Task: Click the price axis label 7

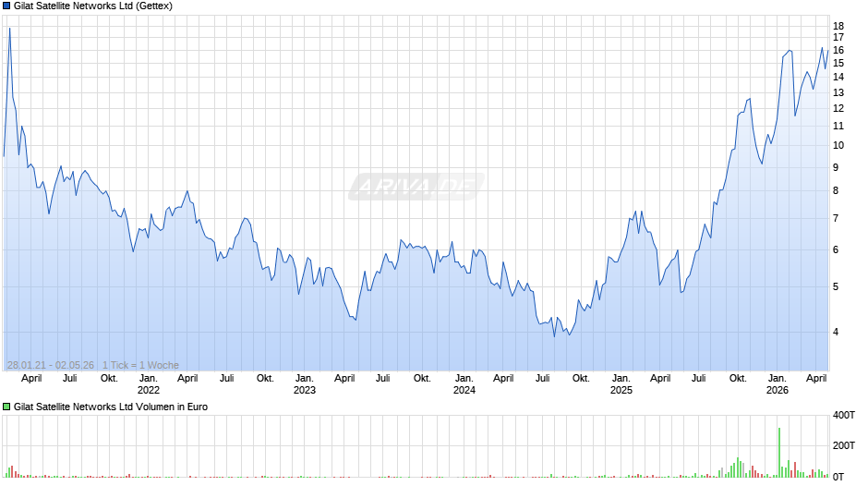Action: tap(836, 218)
